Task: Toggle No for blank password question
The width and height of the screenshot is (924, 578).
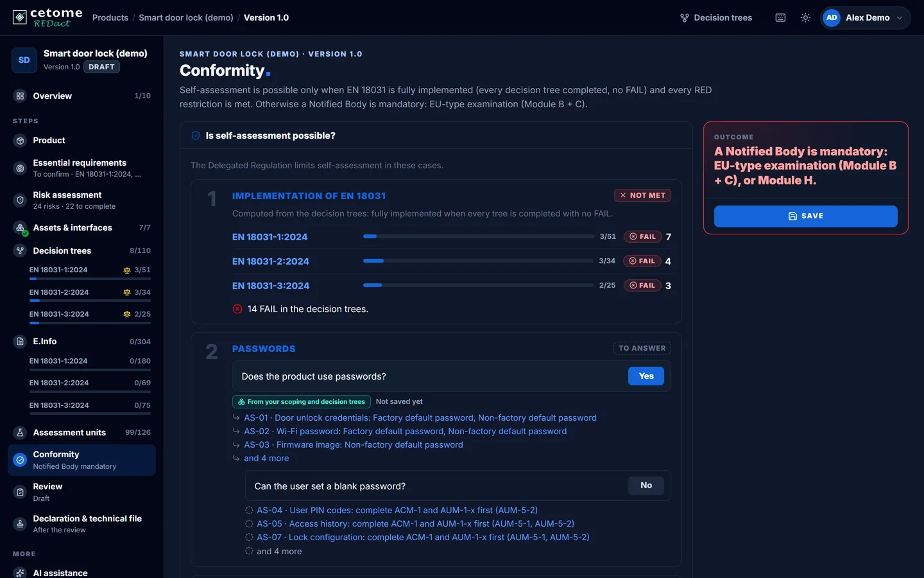Action: tap(646, 486)
